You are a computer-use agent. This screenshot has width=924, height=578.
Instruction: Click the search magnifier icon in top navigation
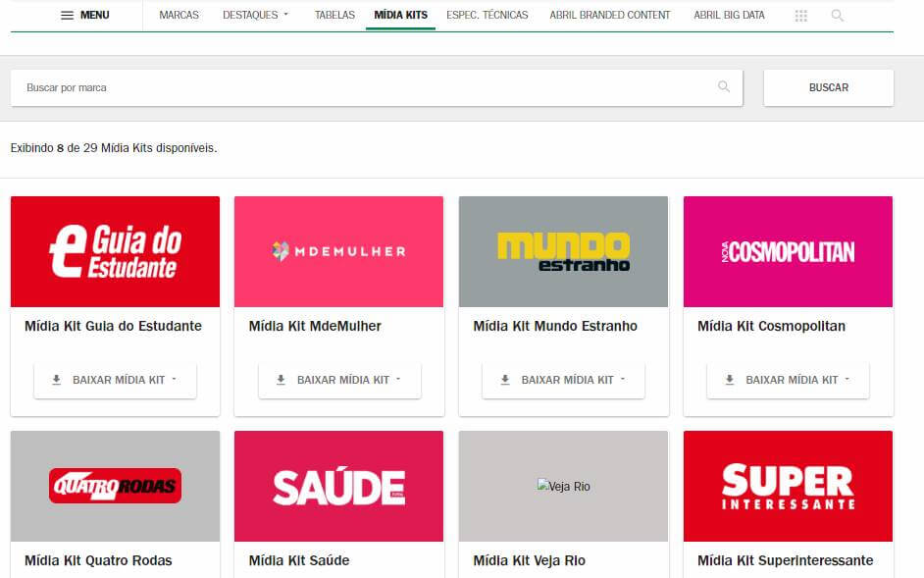[x=837, y=15]
